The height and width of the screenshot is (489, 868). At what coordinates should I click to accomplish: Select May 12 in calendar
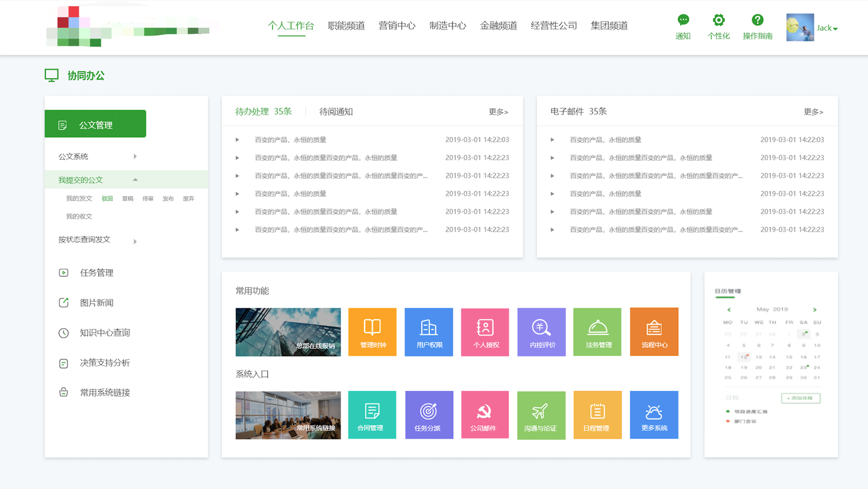click(x=744, y=357)
